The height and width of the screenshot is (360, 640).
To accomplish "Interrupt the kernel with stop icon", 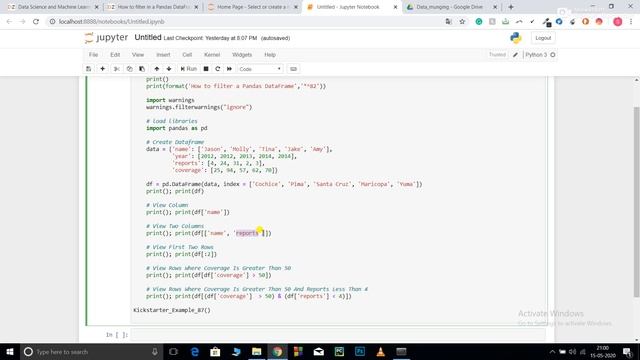I will coord(206,69).
